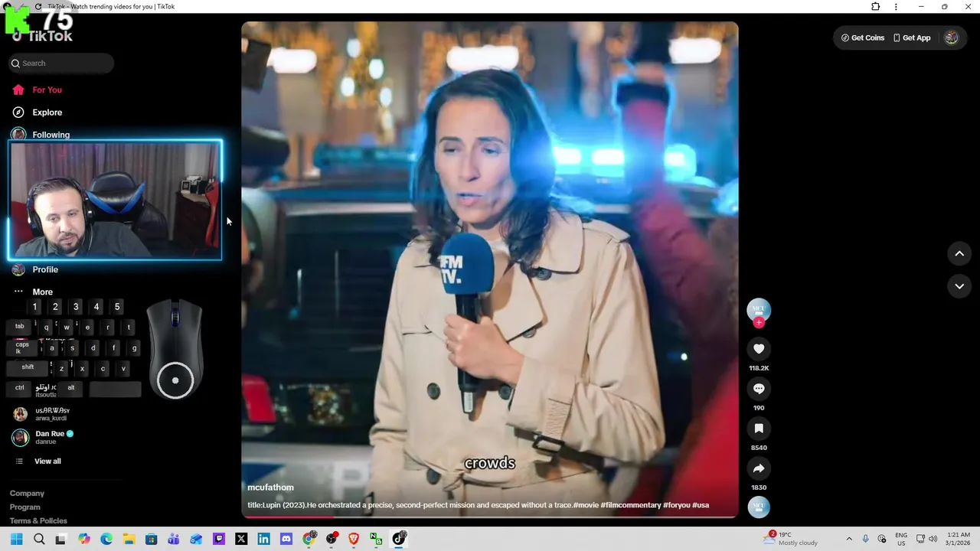Open the browser extensions puzzle icon

(x=876, y=7)
